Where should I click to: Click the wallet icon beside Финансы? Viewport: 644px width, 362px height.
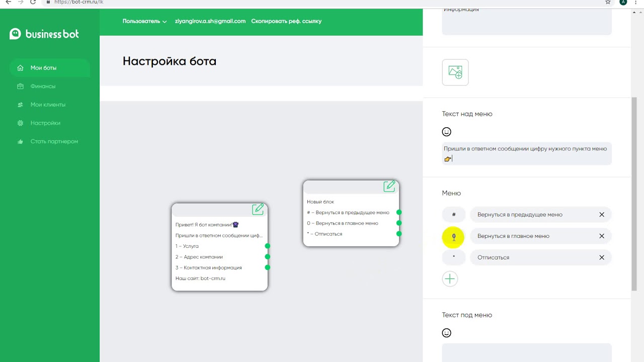pos(20,86)
